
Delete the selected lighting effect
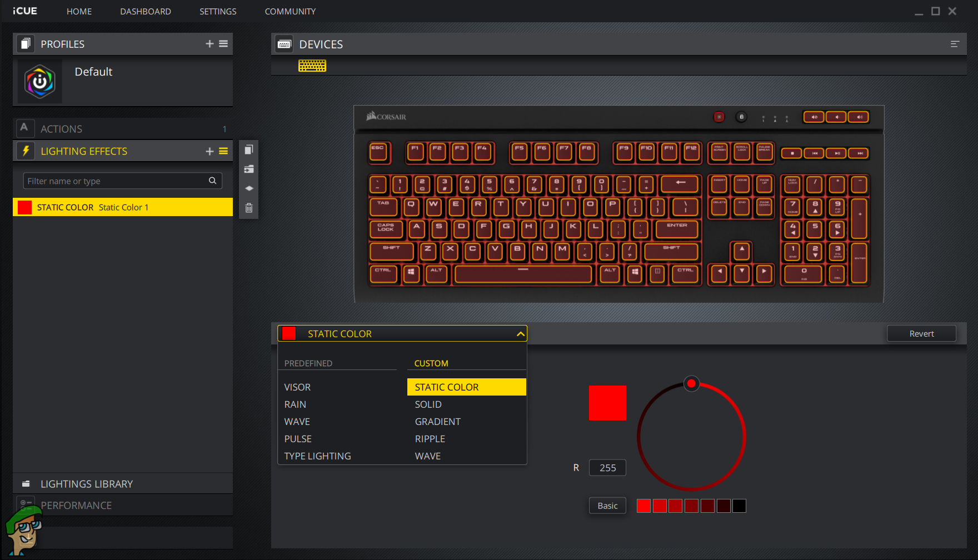coord(249,208)
